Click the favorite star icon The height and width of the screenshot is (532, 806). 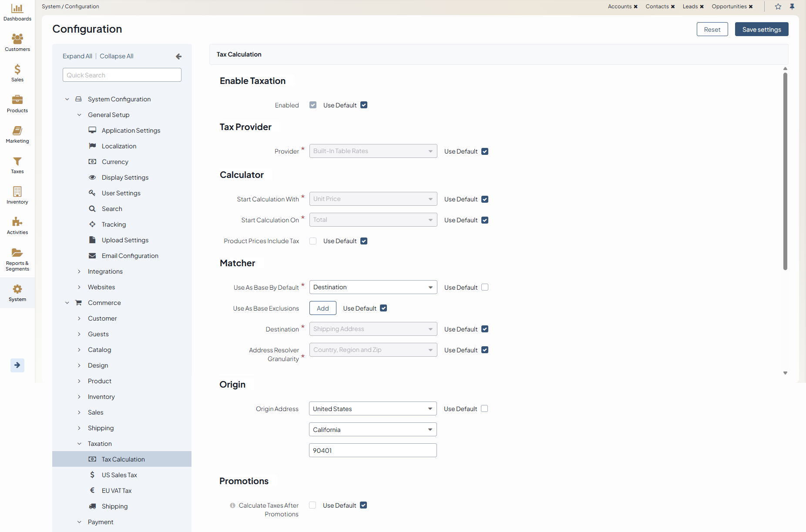click(x=778, y=7)
